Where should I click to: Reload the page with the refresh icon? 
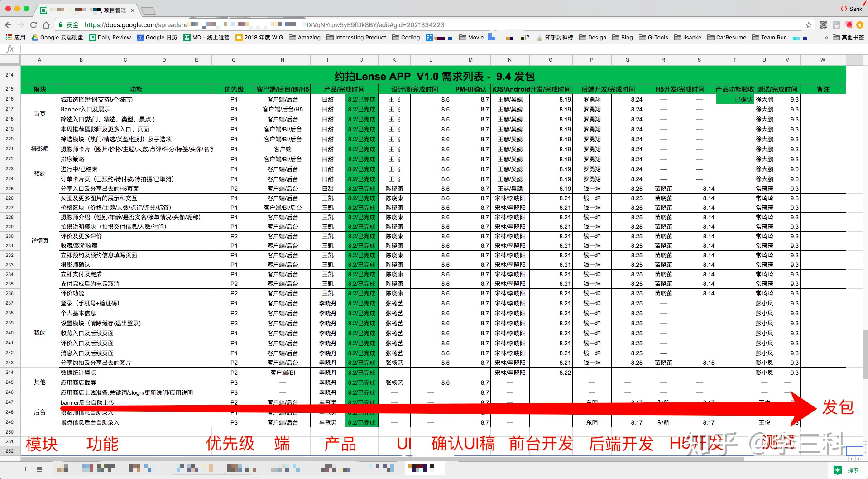click(33, 25)
